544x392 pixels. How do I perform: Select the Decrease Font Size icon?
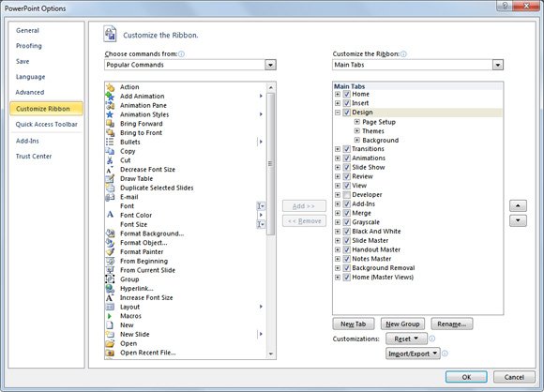[110, 170]
